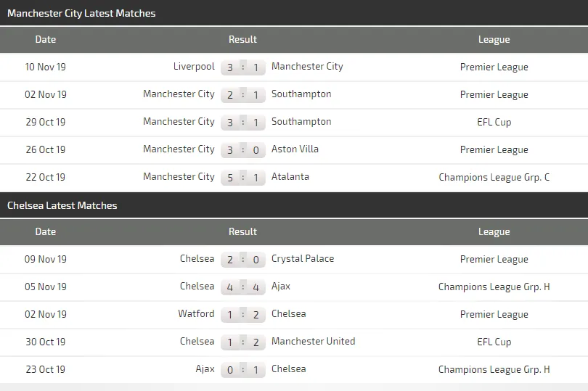Open Atalanta from the 22 Oct match

tap(290, 177)
